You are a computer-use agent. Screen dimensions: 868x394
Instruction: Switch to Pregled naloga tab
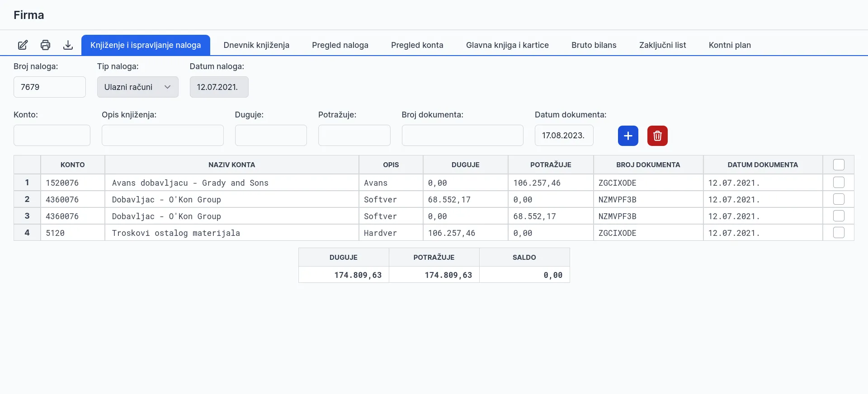pos(340,45)
